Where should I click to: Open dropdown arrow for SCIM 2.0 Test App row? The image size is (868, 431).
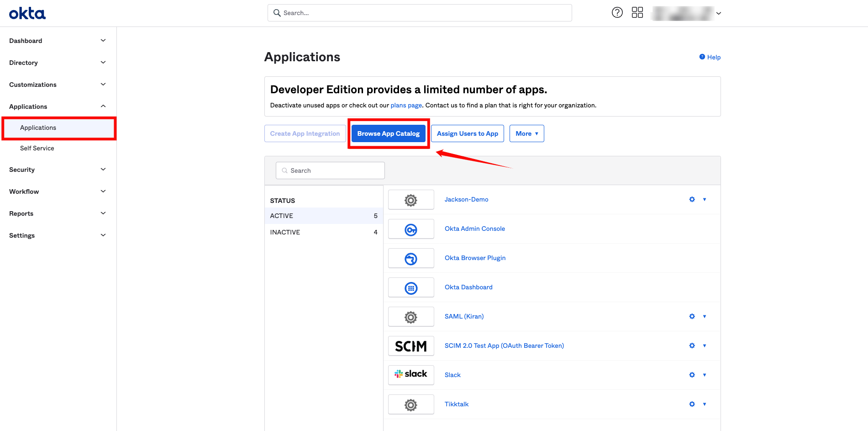(705, 346)
